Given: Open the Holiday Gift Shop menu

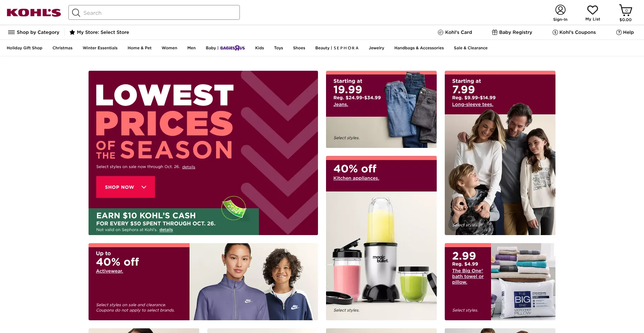Looking at the screenshot, I should click(x=24, y=48).
